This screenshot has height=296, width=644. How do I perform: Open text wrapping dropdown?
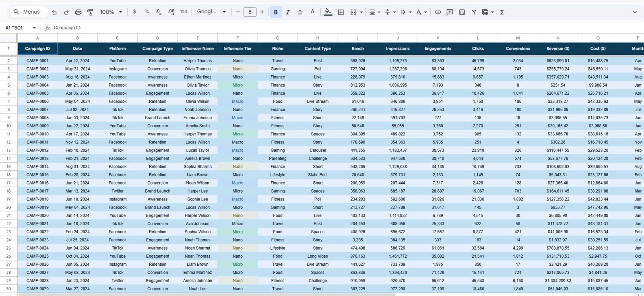pos(406,12)
